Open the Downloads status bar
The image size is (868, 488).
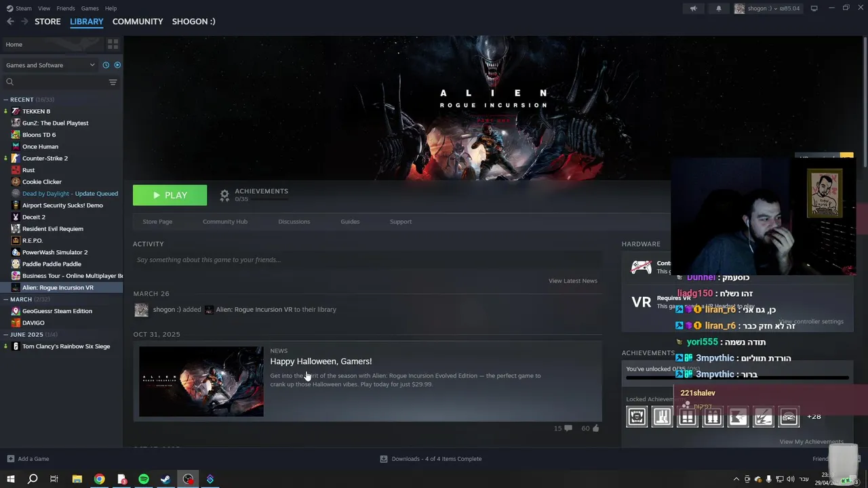pos(431,459)
